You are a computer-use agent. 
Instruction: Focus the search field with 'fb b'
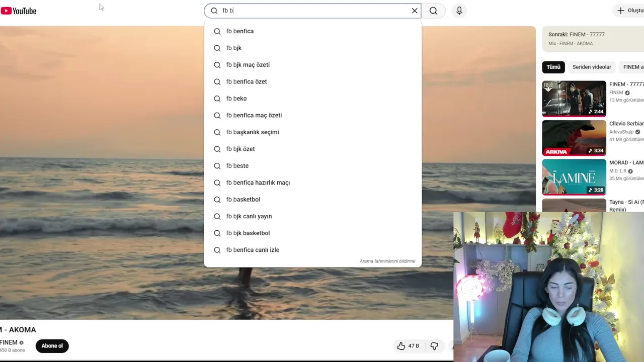pos(313,11)
